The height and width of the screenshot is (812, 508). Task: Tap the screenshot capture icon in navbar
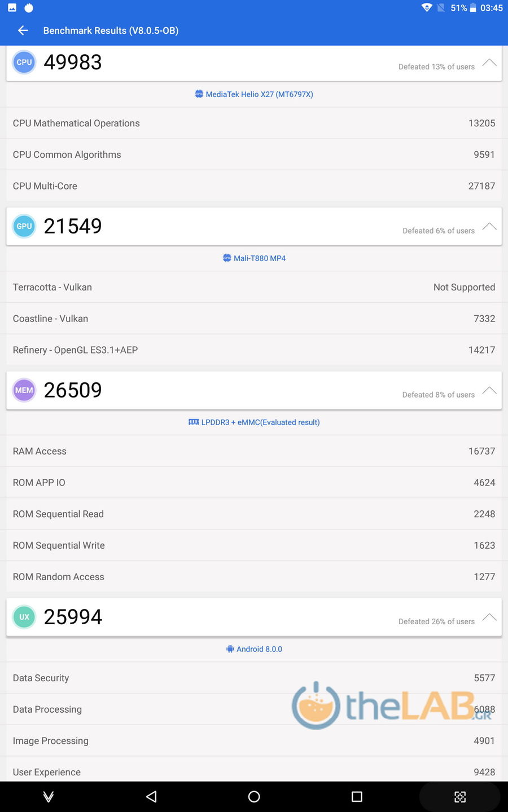point(460,797)
